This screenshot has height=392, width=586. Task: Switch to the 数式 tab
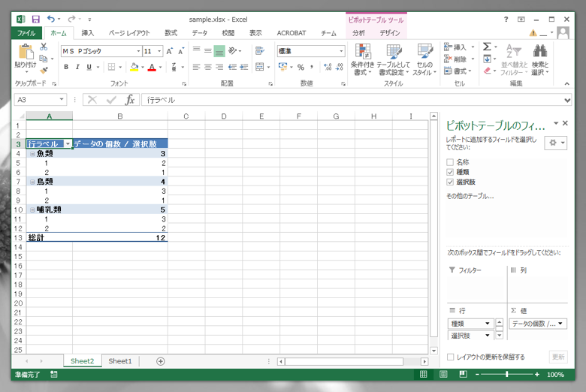click(171, 33)
